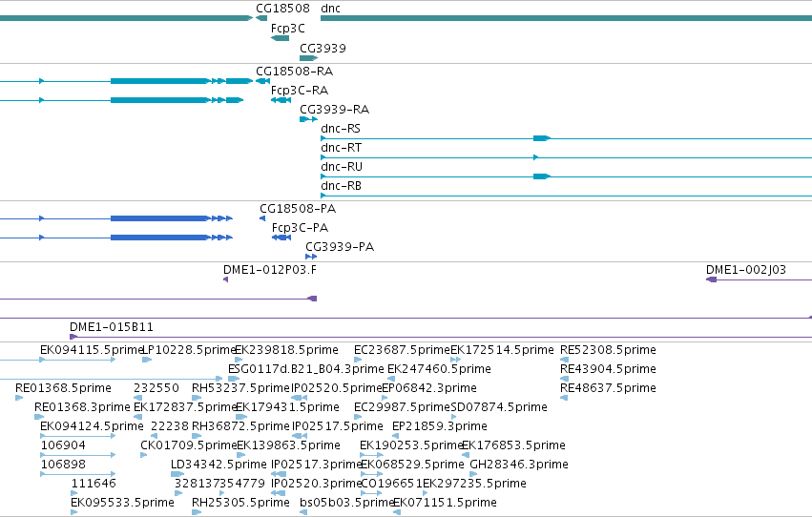
Task: Select the Fcp3C gene glyph
Action: (x=281, y=38)
